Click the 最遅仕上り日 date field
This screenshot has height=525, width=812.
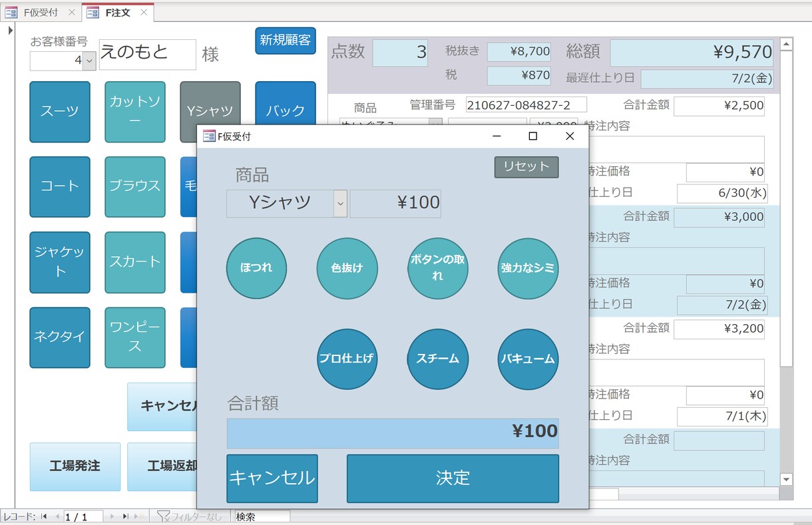[x=708, y=79]
